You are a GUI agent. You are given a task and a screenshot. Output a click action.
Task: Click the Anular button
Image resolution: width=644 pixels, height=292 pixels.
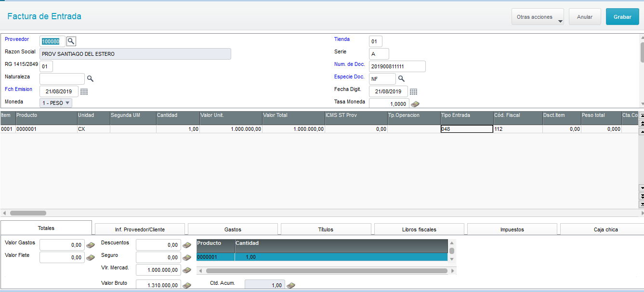(585, 17)
